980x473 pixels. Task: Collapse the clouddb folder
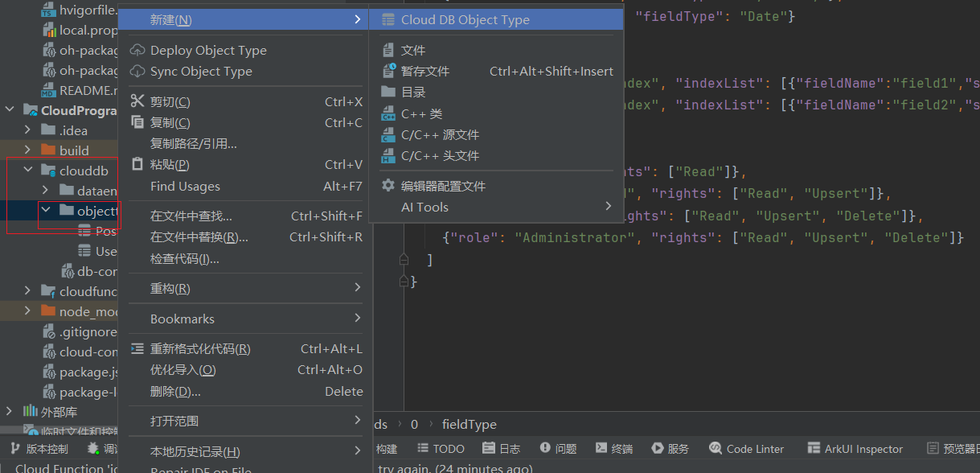click(x=28, y=171)
